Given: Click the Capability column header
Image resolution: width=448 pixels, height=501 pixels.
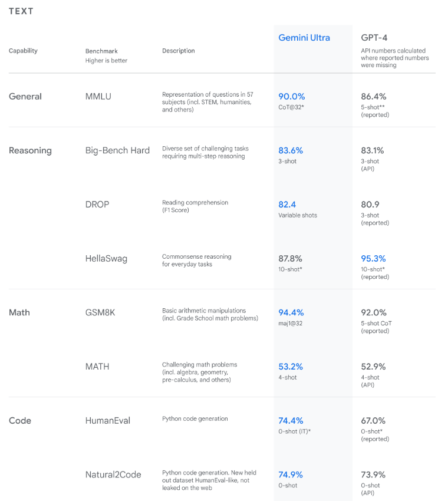Looking at the screenshot, I should (x=23, y=51).
